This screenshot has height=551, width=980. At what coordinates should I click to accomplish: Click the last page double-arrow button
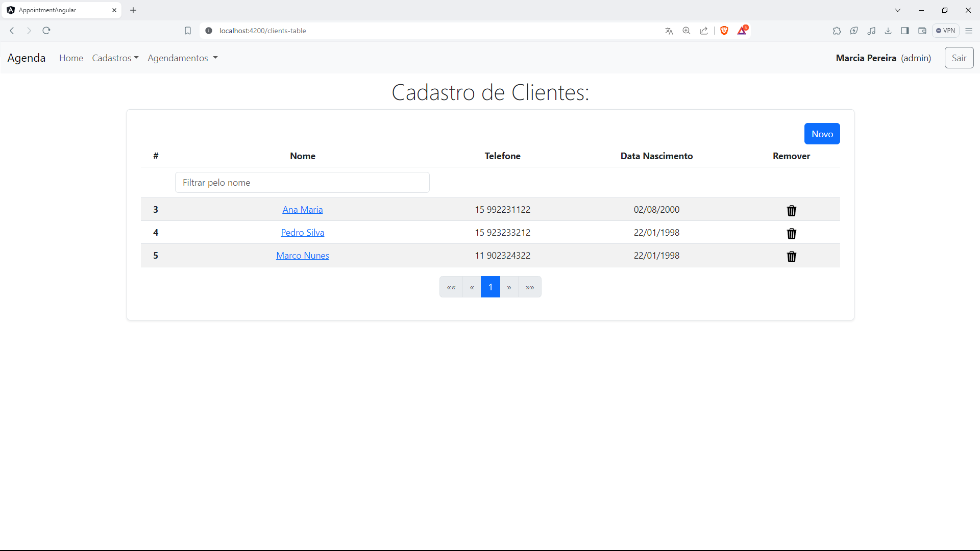[530, 287]
